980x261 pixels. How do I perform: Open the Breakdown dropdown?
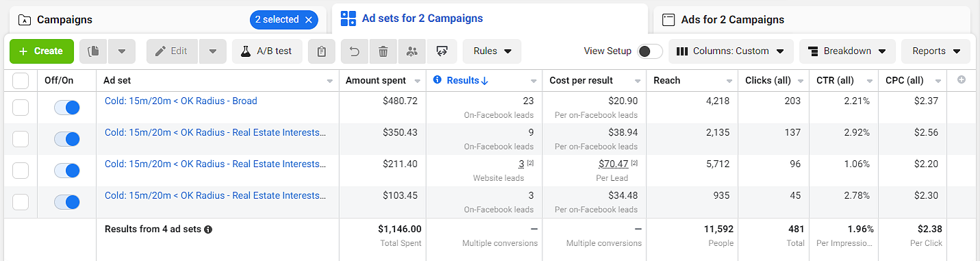[x=847, y=51]
